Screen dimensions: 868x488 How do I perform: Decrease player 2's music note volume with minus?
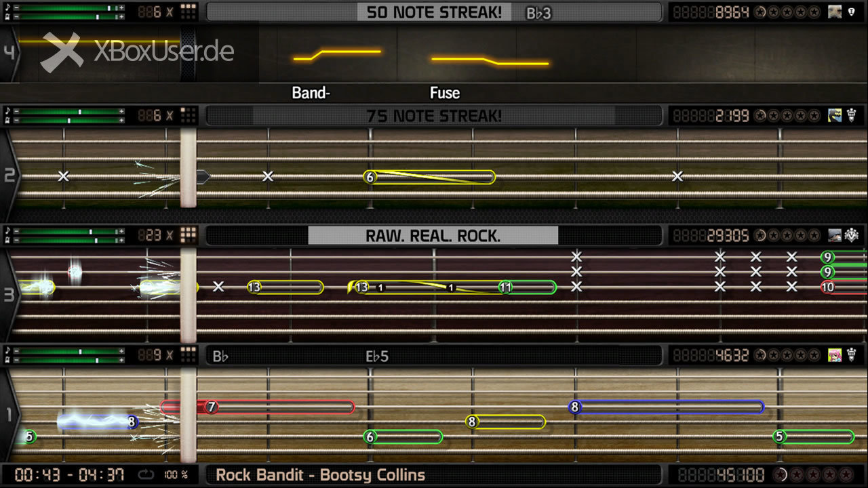pyautogui.click(x=15, y=111)
